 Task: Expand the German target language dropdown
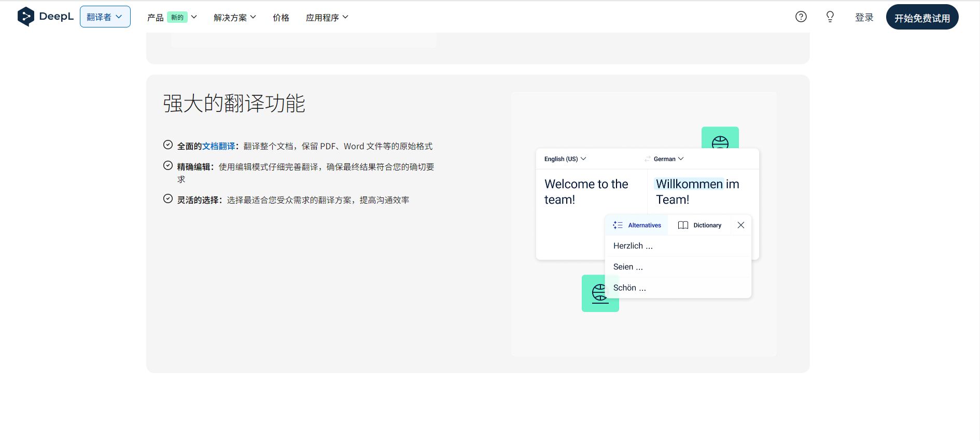click(668, 159)
